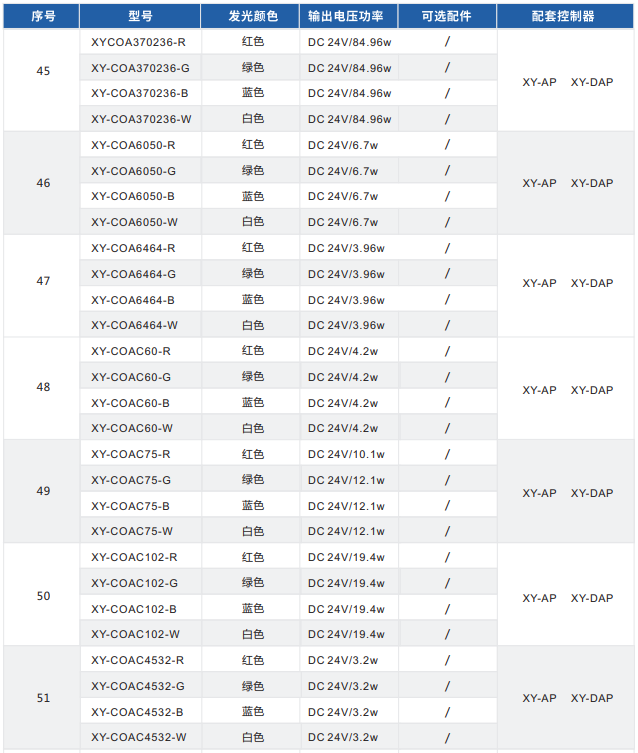Click the XY-COAC60-W model cell

pyautogui.click(x=132, y=428)
